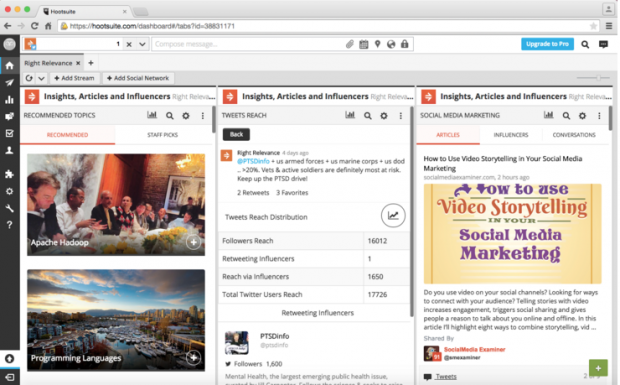Open the scheduling calendar icon in composer
The height and width of the screenshot is (385, 620).
tap(363, 44)
